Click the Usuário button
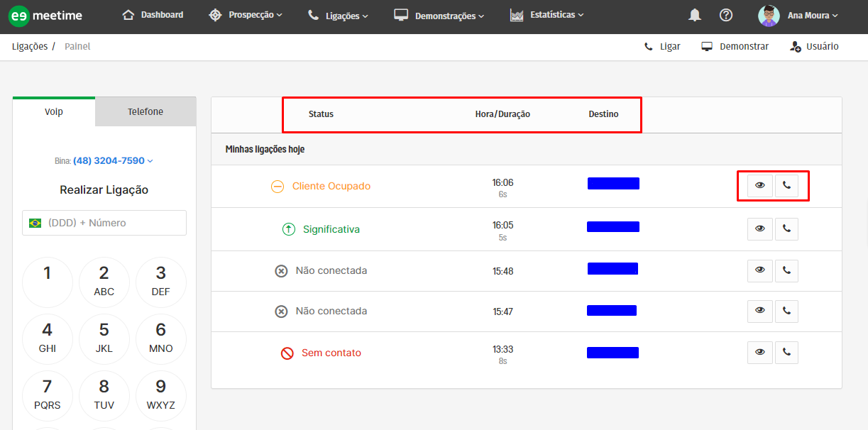The height and width of the screenshot is (430, 868). click(814, 46)
